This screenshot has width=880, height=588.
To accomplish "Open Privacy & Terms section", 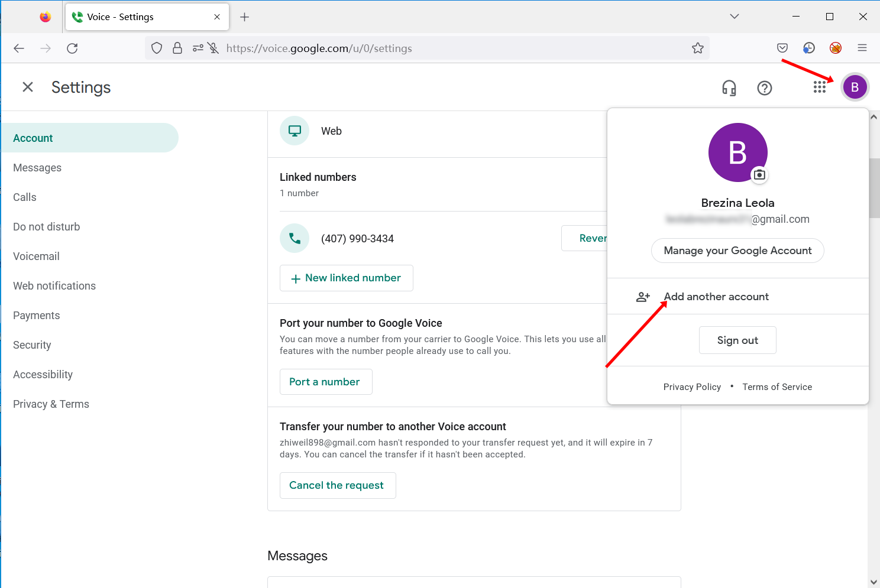I will [89, 404].
